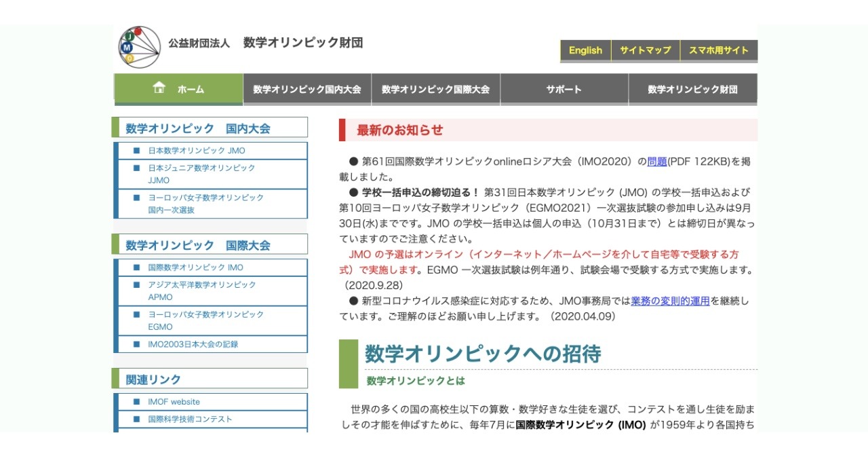Viewport: 868px width, 465px height.
Task: Open the ホーム navigation tab
Action: [x=178, y=89]
